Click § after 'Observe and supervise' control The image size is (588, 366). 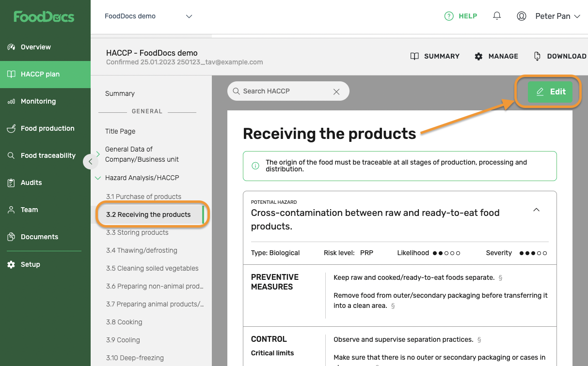coord(479,340)
